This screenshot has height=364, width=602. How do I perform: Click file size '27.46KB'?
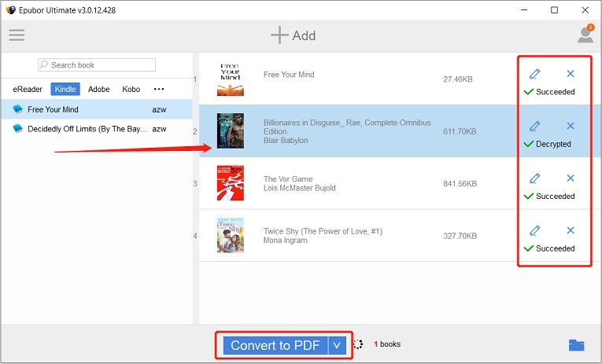pos(458,79)
